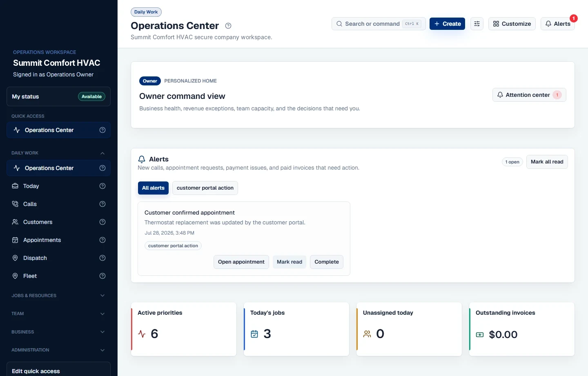588x376 pixels.
Task: Click Mark all read
Action: pyautogui.click(x=547, y=162)
